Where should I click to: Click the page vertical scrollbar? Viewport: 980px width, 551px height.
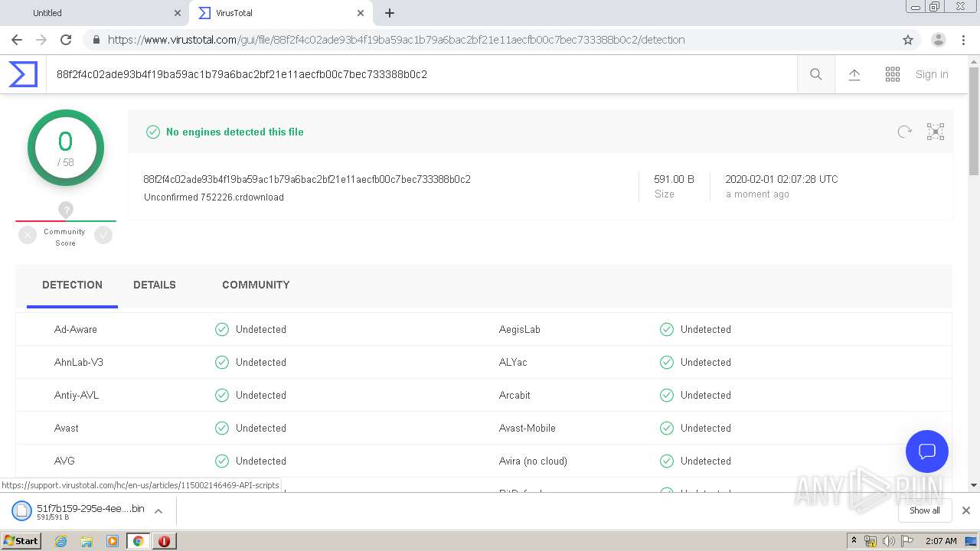click(x=974, y=122)
